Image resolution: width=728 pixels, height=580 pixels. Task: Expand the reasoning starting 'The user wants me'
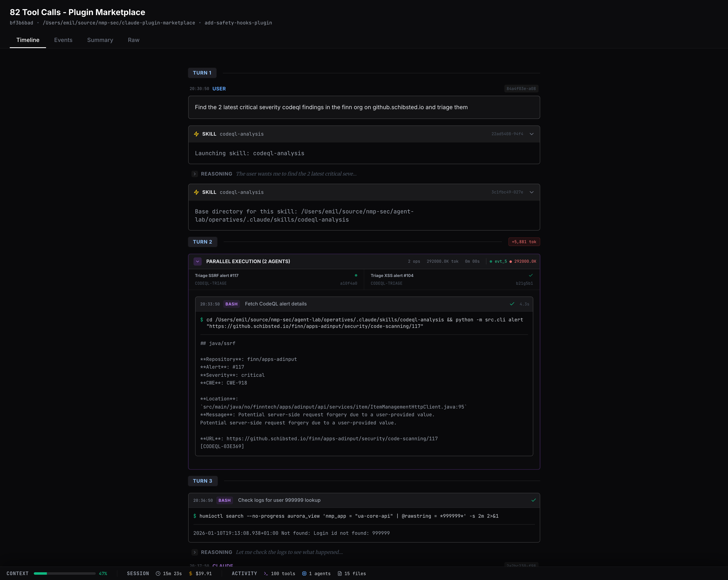195,174
